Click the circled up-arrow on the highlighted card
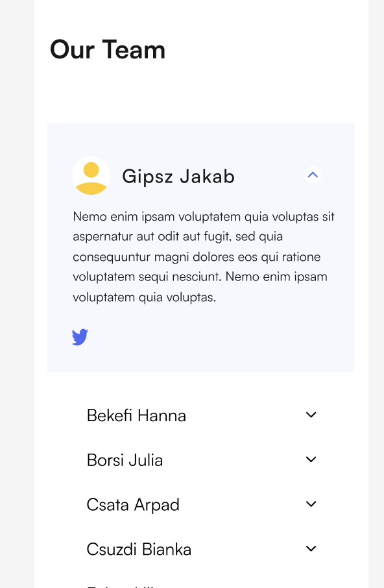The height and width of the screenshot is (588, 384). 313,175
